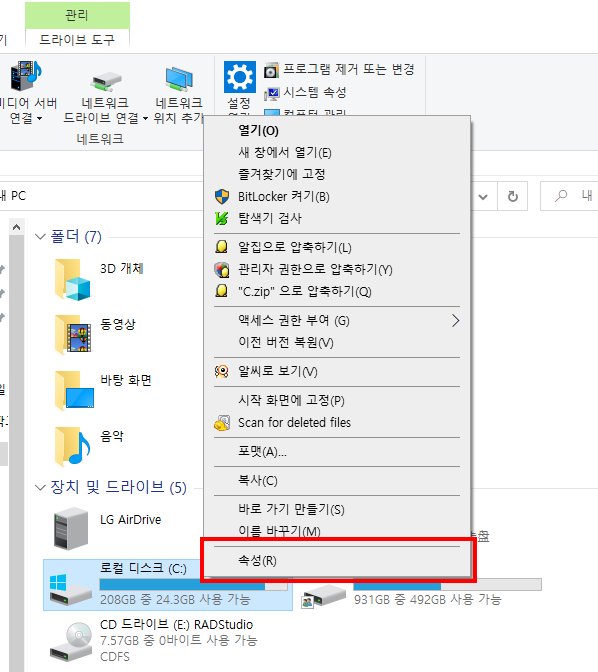The image size is (598, 672).
Task: Choose 포맷(A)... from the menu
Action: pyautogui.click(x=337, y=451)
